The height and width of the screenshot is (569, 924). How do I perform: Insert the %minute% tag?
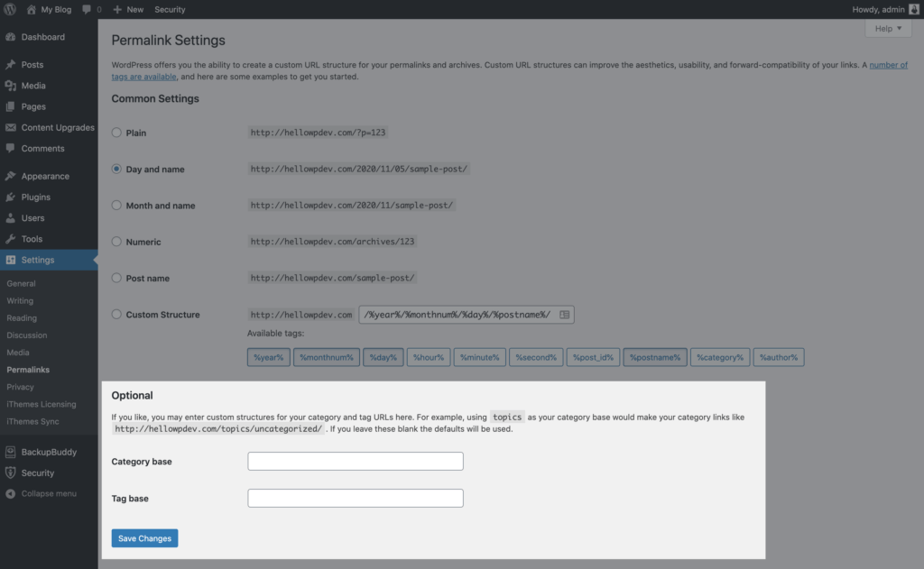(x=480, y=357)
